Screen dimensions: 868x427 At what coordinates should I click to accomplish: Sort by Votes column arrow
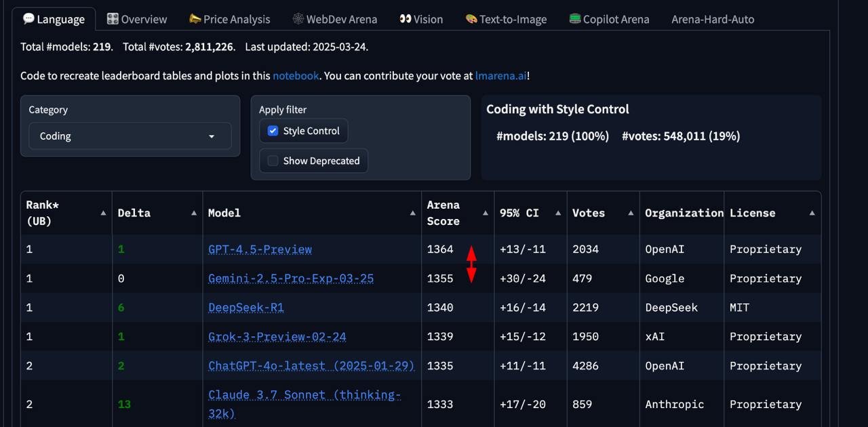631,213
